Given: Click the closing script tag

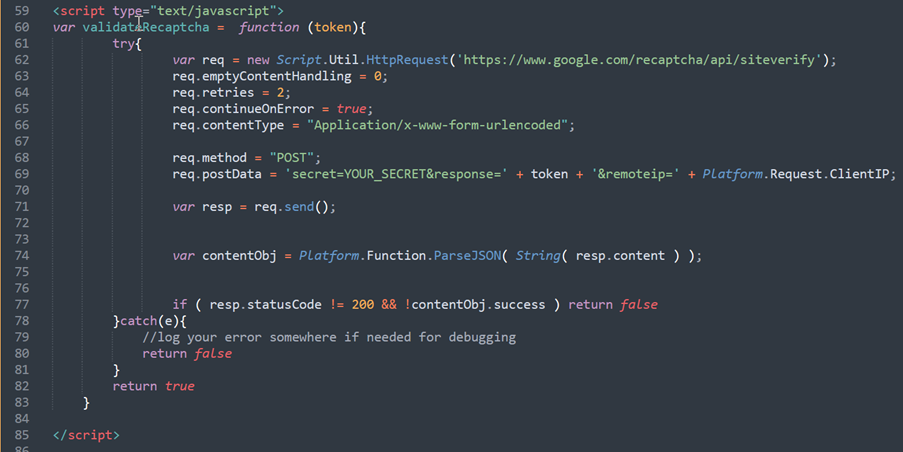Looking at the screenshot, I should (x=86, y=435).
